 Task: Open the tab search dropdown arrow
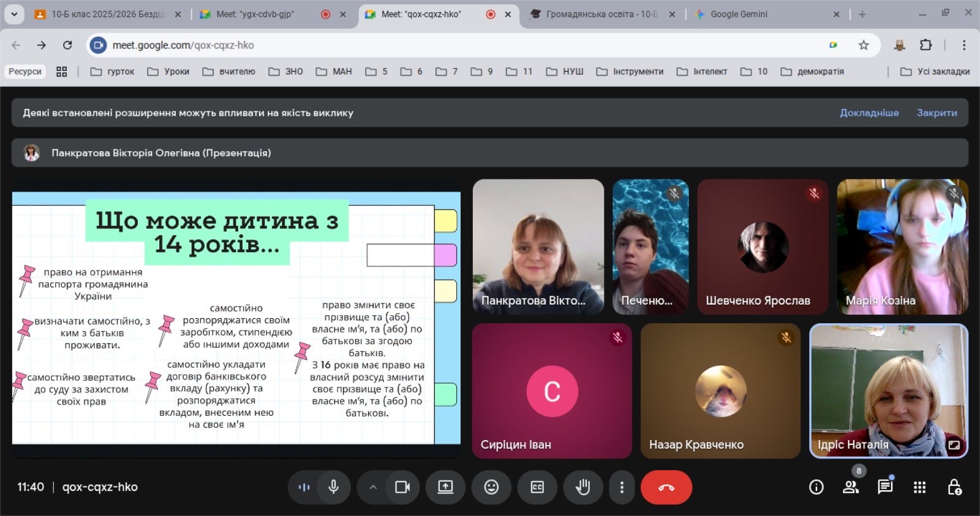14,14
